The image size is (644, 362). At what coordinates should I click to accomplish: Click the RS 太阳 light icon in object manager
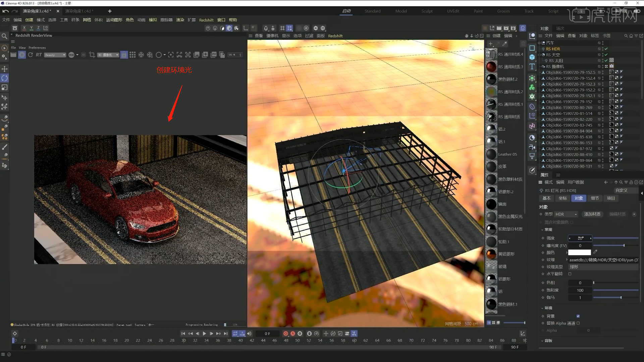546,61
